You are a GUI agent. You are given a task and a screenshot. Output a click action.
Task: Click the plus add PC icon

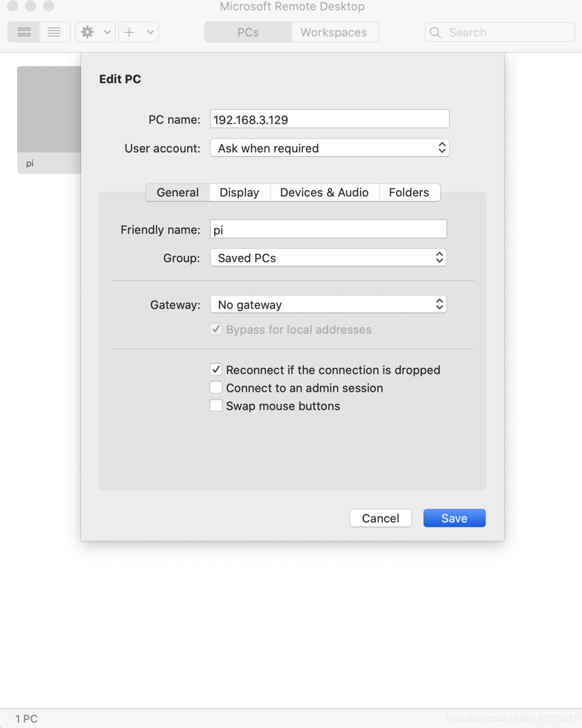click(x=130, y=32)
